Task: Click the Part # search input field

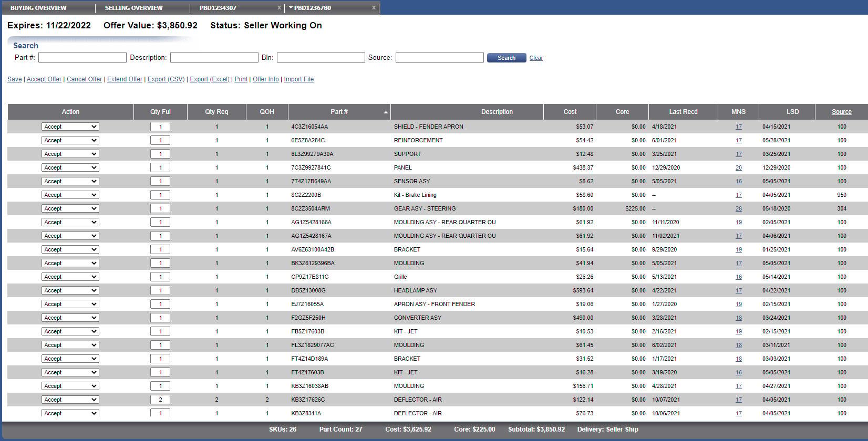Action: [x=82, y=58]
